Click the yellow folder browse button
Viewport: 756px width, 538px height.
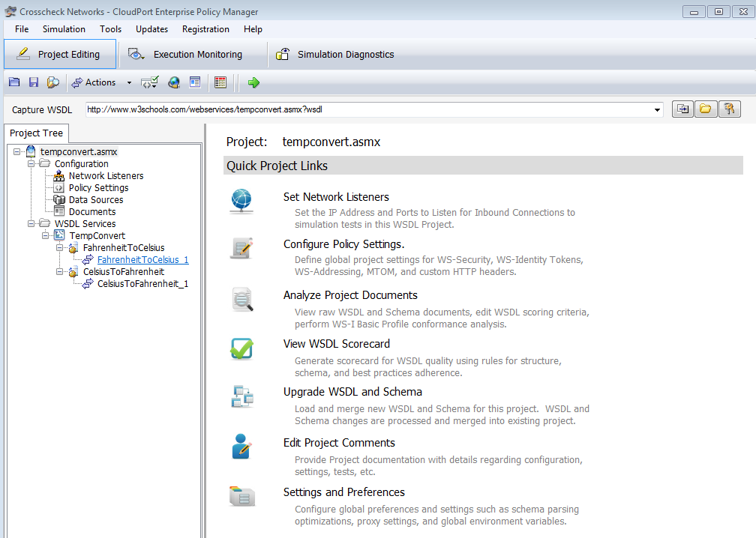pos(706,109)
